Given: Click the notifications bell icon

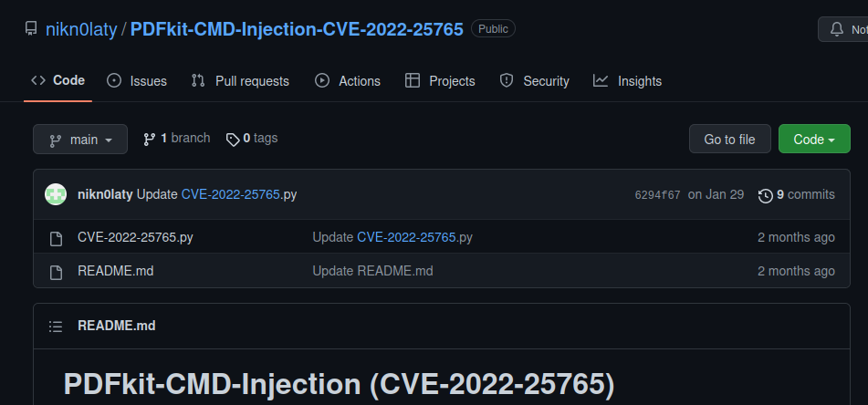Looking at the screenshot, I should click(x=837, y=29).
